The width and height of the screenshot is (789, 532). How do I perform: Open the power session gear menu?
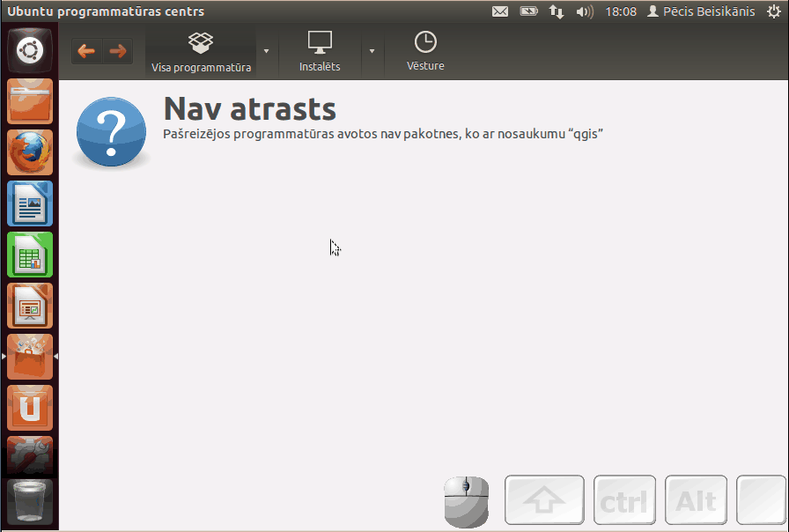(773, 11)
